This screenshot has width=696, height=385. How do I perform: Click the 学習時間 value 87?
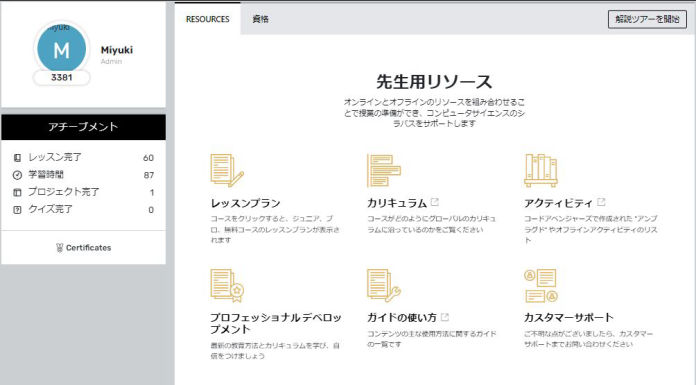click(x=149, y=175)
